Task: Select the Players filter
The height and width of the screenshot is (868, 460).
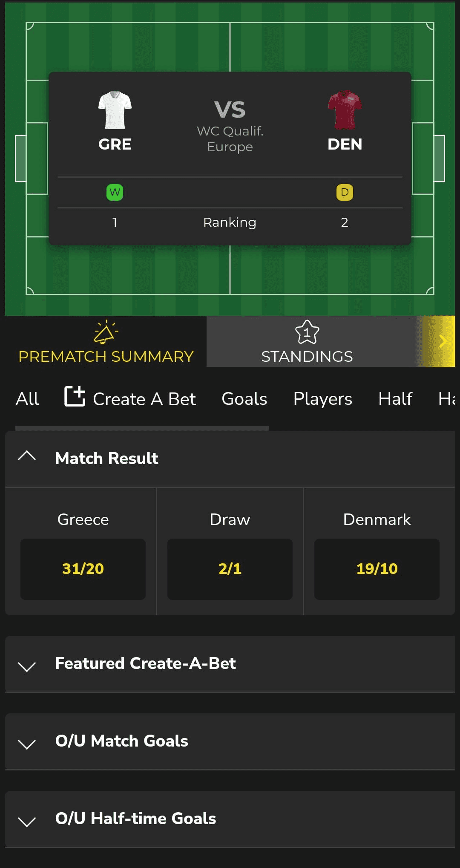Action: (322, 398)
